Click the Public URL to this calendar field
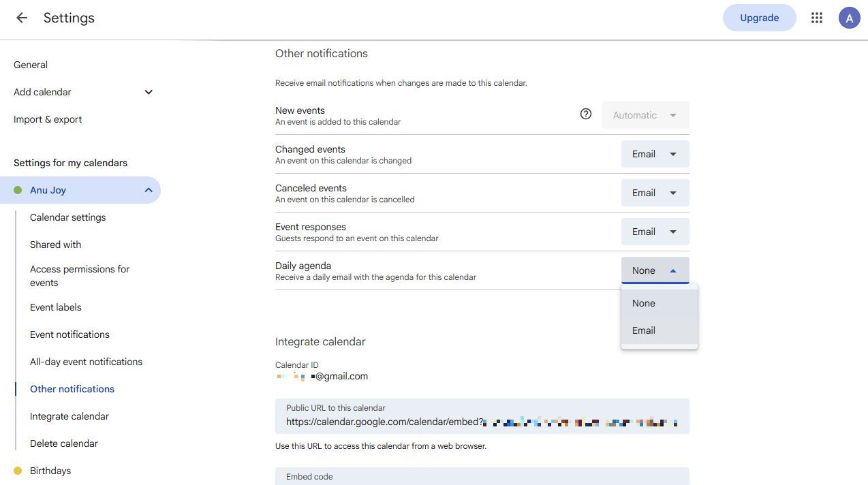 click(482, 416)
